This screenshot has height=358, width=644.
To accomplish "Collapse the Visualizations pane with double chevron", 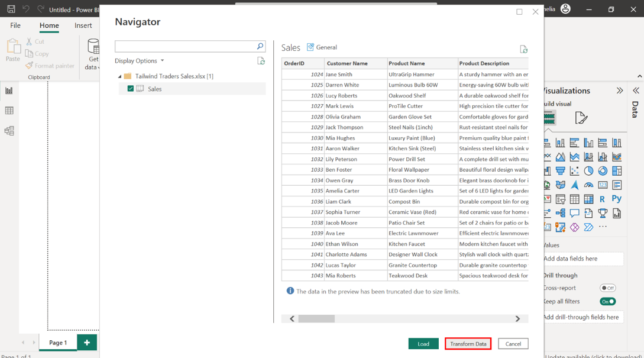I will coord(619,91).
